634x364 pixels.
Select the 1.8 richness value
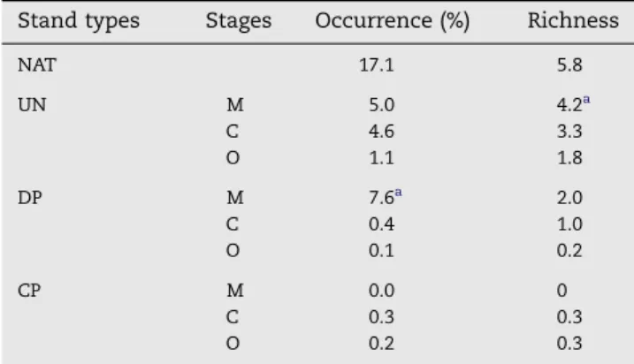click(x=569, y=158)
